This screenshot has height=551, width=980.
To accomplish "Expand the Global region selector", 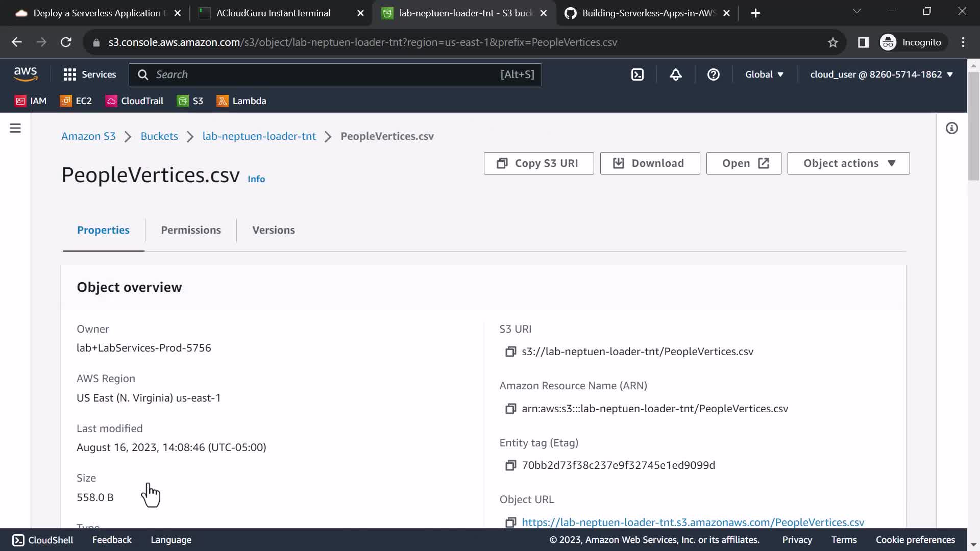I will (x=764, y=74).
